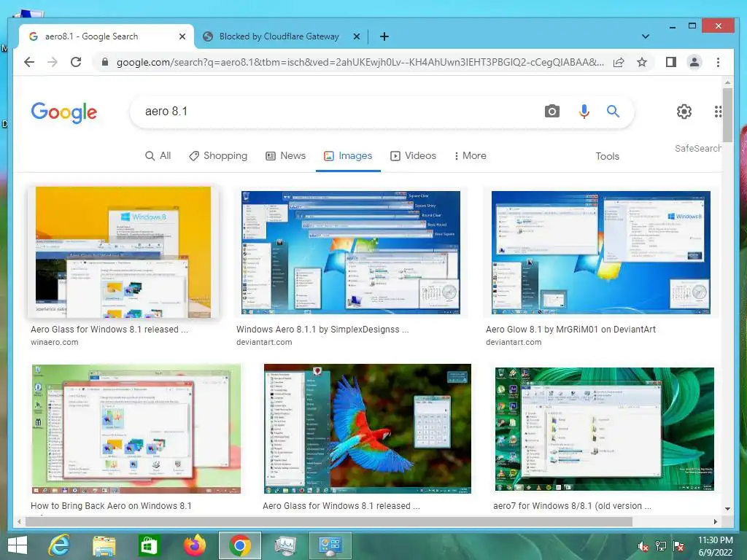The image size is (747, 560).
Task: Click the muted volume tray icon
Action: click(643, 546)
